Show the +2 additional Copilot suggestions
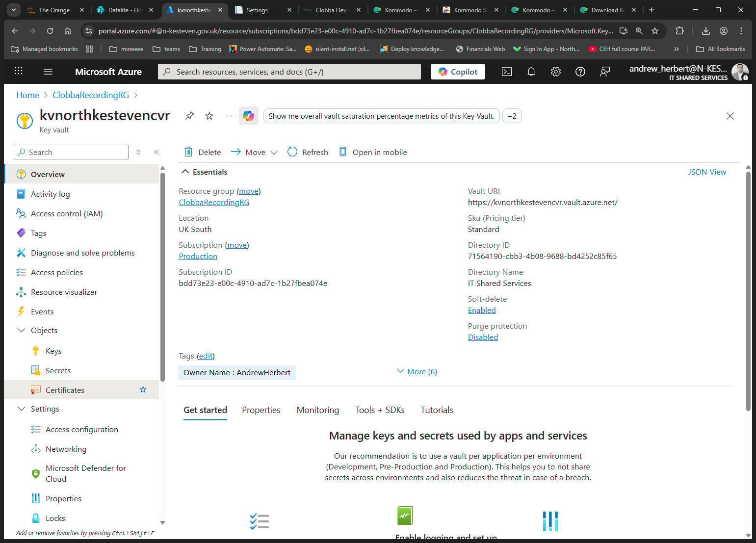Viewport: 756px width, 543px height. coord(512,116)
